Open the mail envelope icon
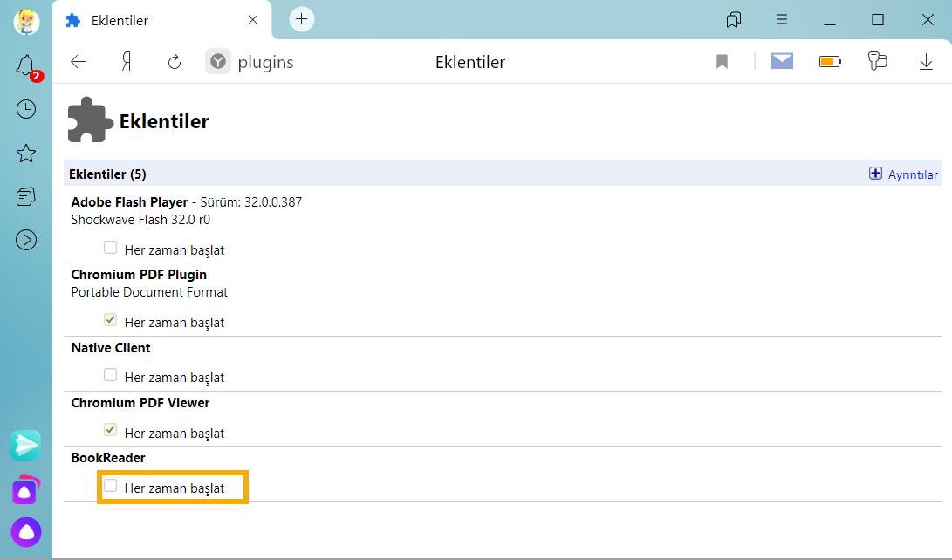 782,61
